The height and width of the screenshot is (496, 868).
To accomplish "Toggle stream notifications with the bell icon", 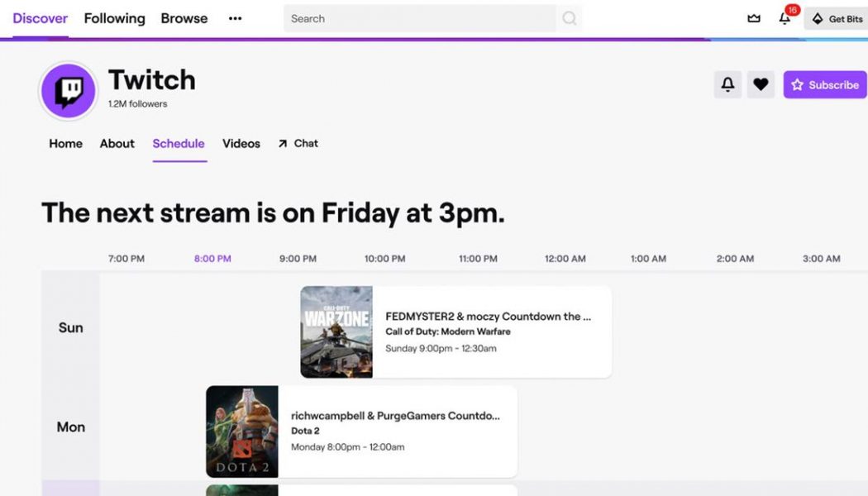I will 727,83.
